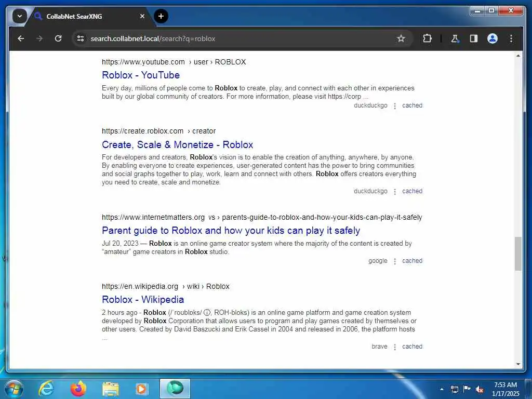Click the forward navigation arrow
This screenshot has height=399, width=532.
[x=39, y=38]
